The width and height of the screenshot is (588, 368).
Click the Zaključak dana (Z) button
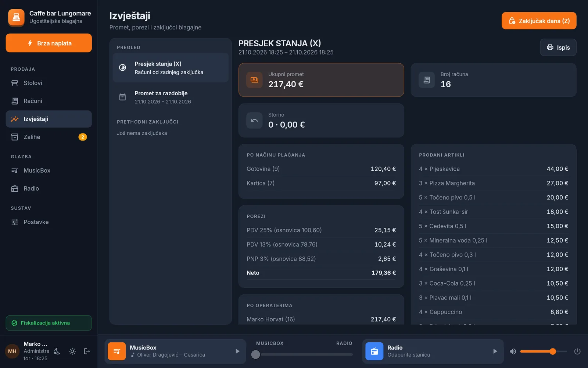(539, 21)
